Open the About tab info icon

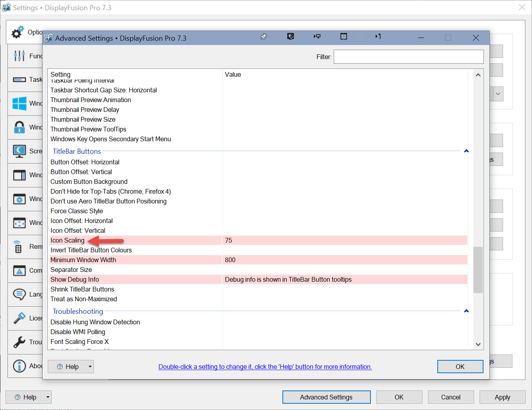point(19,366)
